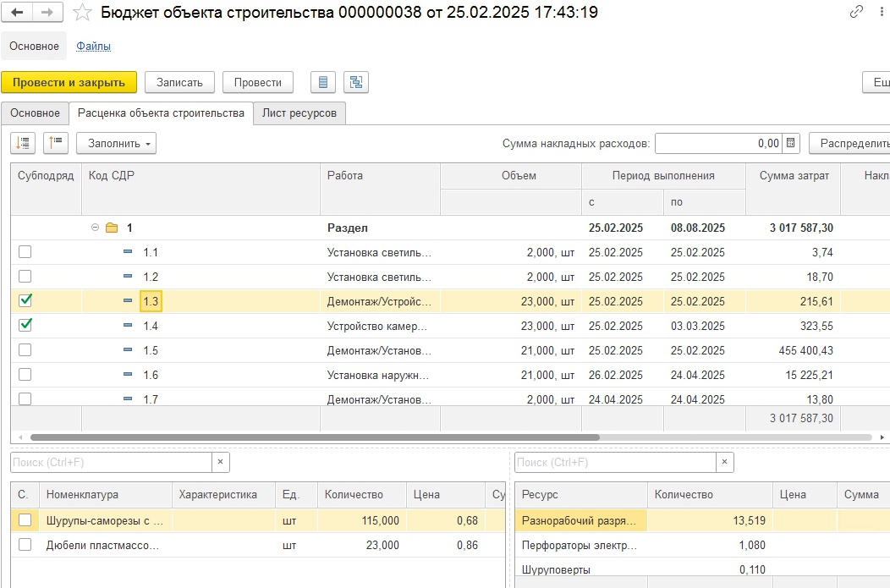This screenshot has height=588, width=890.
Task: Sort rows with the sort-descending icon
Action: (23, 143)
